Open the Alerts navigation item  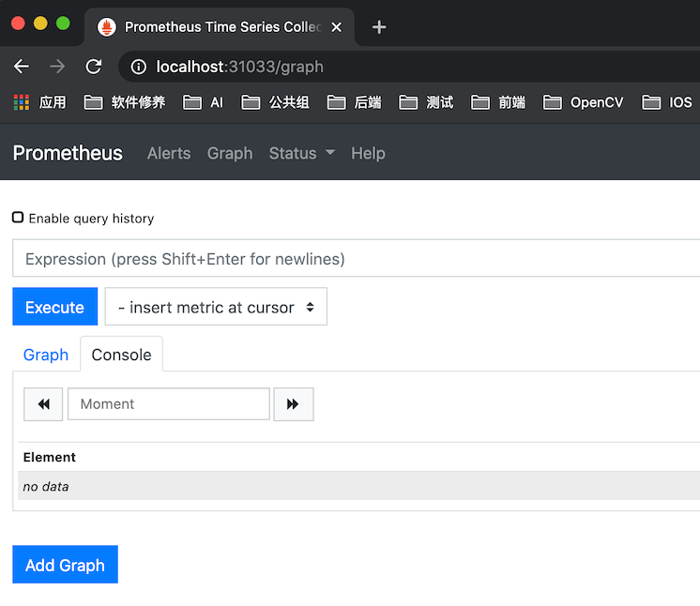coord(169,153)
